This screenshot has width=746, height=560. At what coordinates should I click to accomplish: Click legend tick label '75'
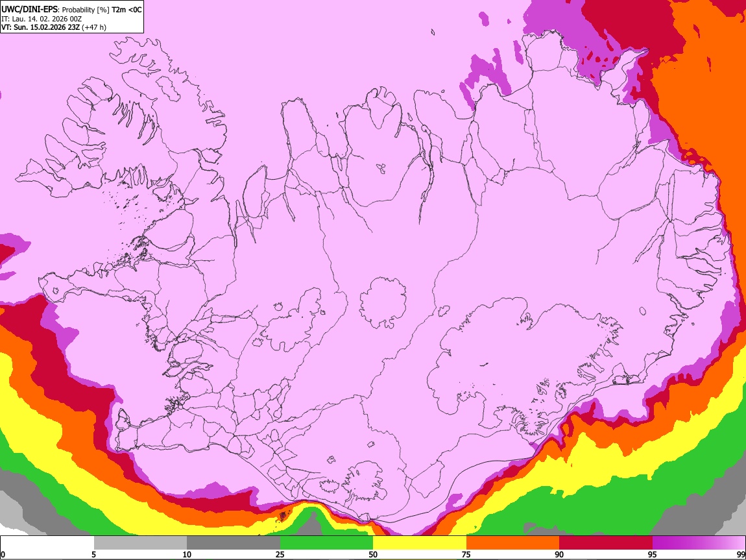[x=466, y=554]
